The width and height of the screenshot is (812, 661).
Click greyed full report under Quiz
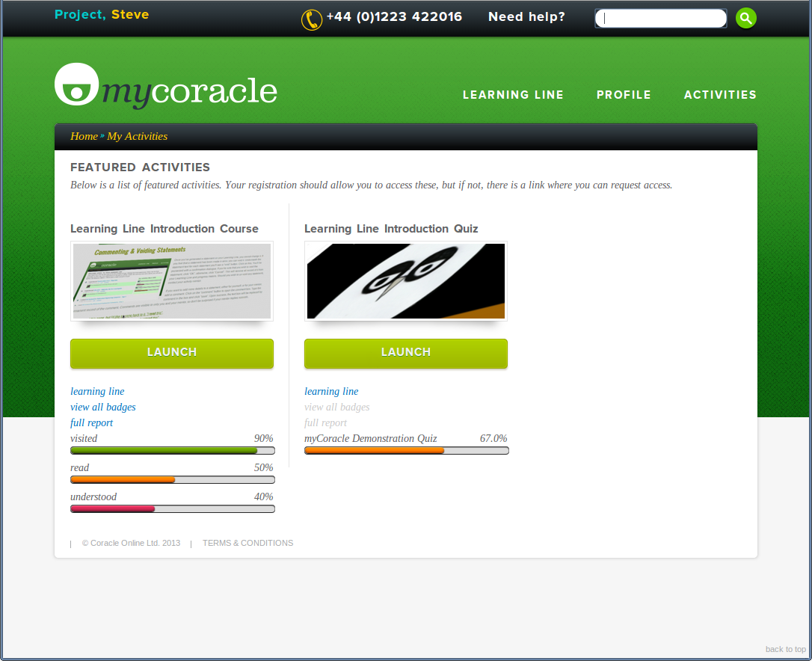326,422
